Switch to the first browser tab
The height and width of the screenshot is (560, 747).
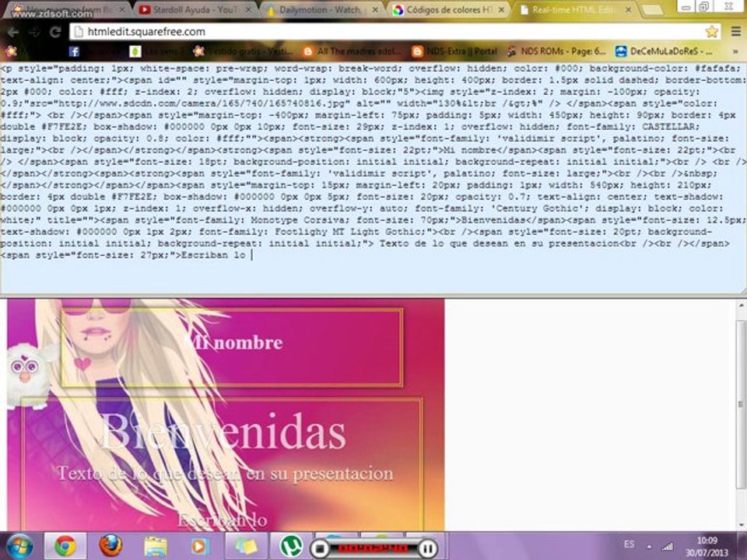coord(67,9)
